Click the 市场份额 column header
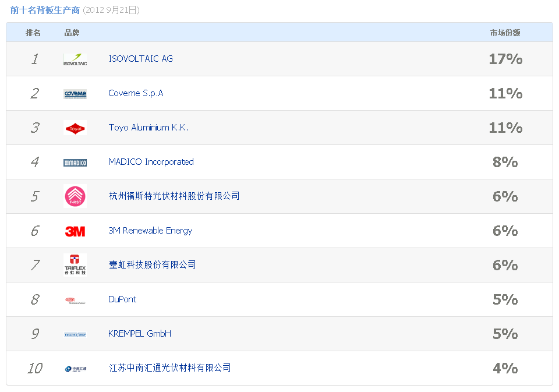The height and width of the screenshot is (392, 559). coord(505,33)
